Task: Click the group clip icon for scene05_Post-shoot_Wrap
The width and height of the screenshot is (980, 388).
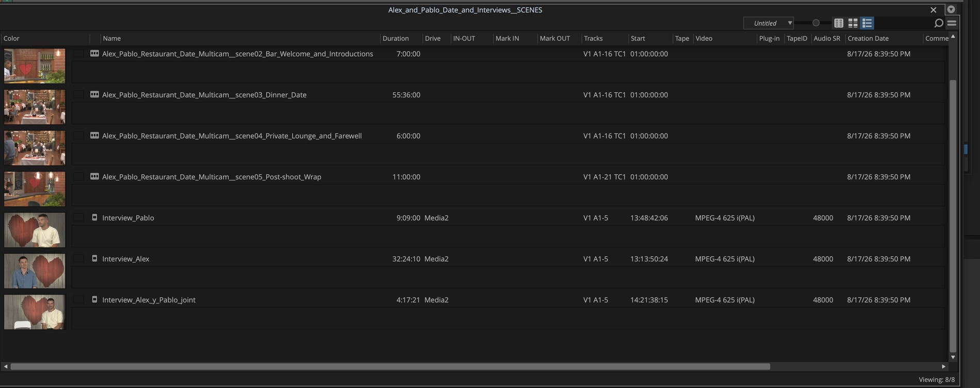Action: point(94,177)
